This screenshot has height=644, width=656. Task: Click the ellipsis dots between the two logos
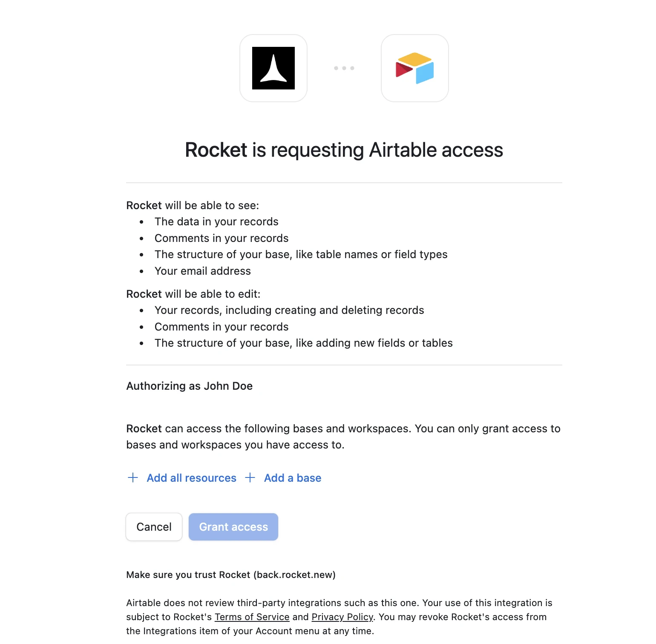coord(344,68)
